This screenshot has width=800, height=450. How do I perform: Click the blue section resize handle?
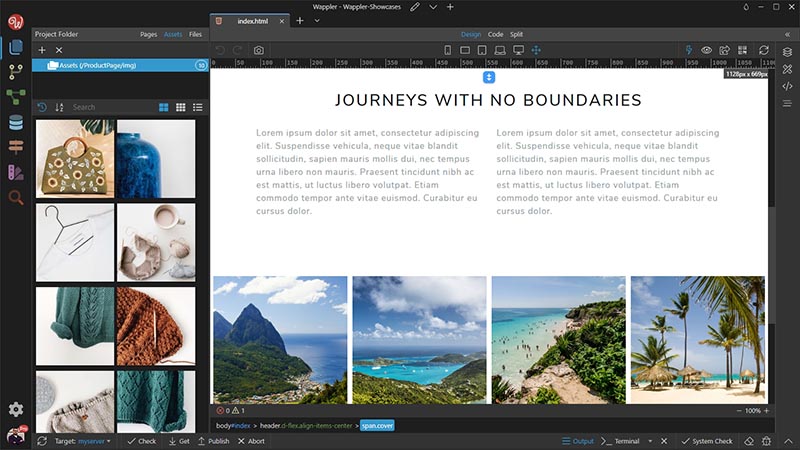coord(489,77)
